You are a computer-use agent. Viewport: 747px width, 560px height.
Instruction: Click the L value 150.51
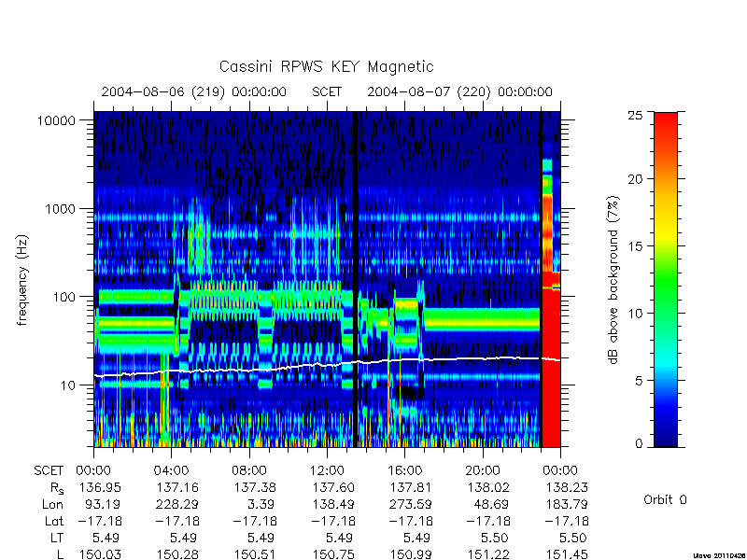tap(254, 554)
